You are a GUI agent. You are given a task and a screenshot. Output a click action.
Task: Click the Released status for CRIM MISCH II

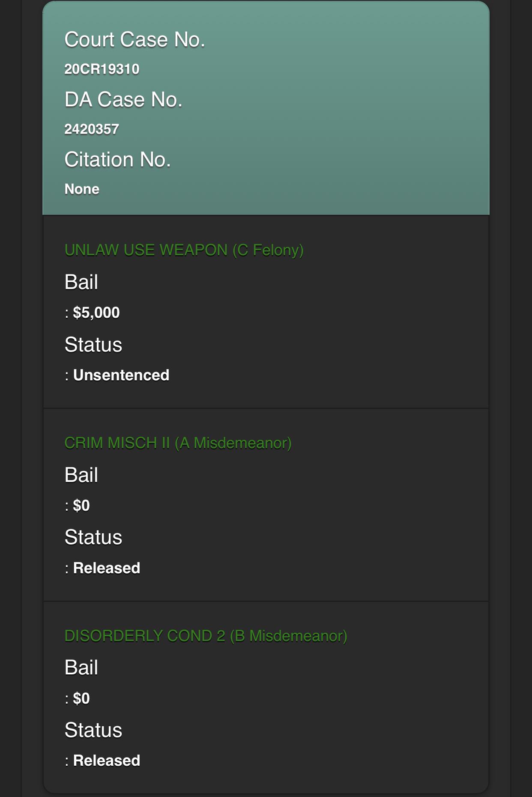[x=107, y=568]
